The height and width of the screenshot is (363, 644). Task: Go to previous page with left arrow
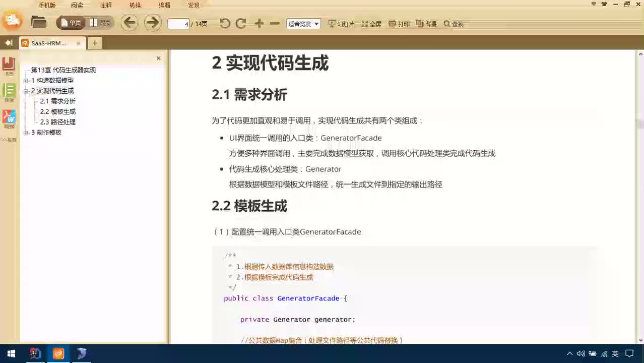pos(130,23)
